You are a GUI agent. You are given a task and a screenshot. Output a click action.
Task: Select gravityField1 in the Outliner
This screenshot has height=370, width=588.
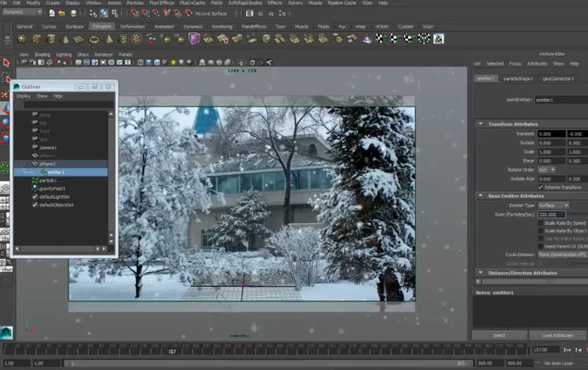[x=51, y=188]
